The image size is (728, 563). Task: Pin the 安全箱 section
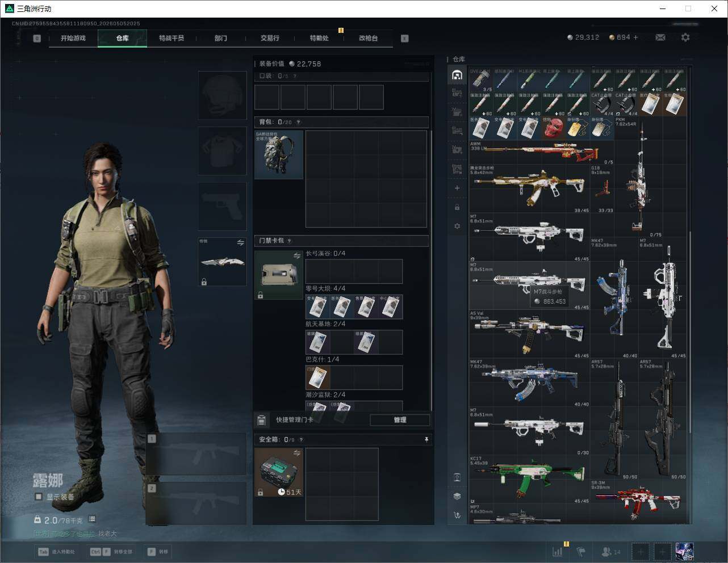pos(426,439)
